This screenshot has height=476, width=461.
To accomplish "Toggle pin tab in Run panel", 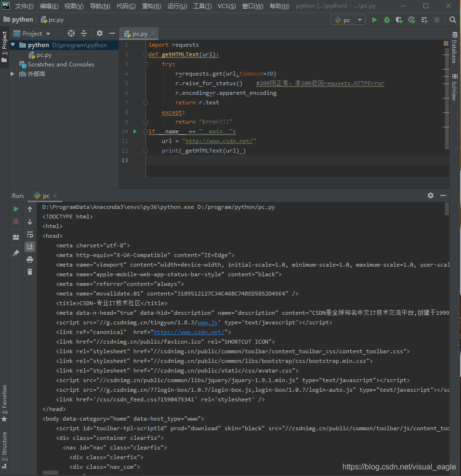I will coord(16,253).
